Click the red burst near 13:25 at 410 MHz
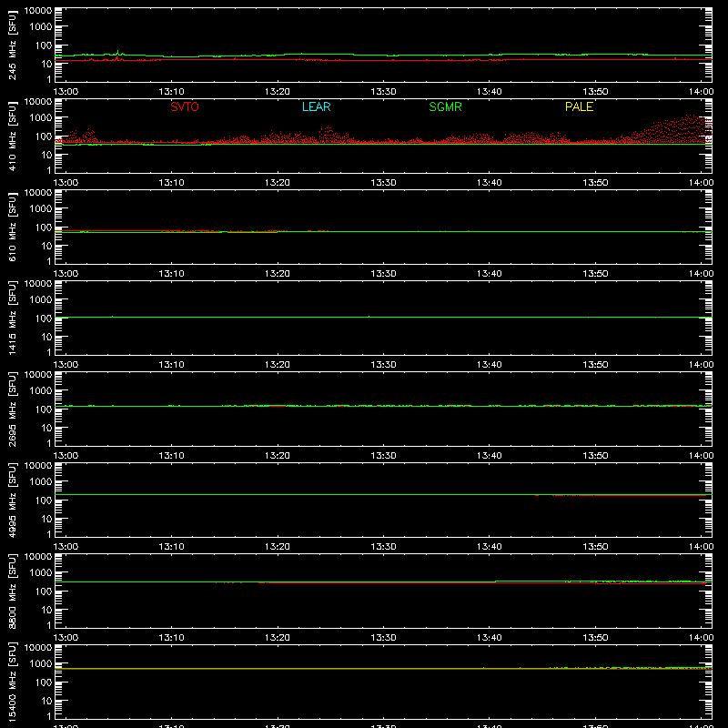Image resolution: width=728 pixels, height=728 pixels. 329,134
